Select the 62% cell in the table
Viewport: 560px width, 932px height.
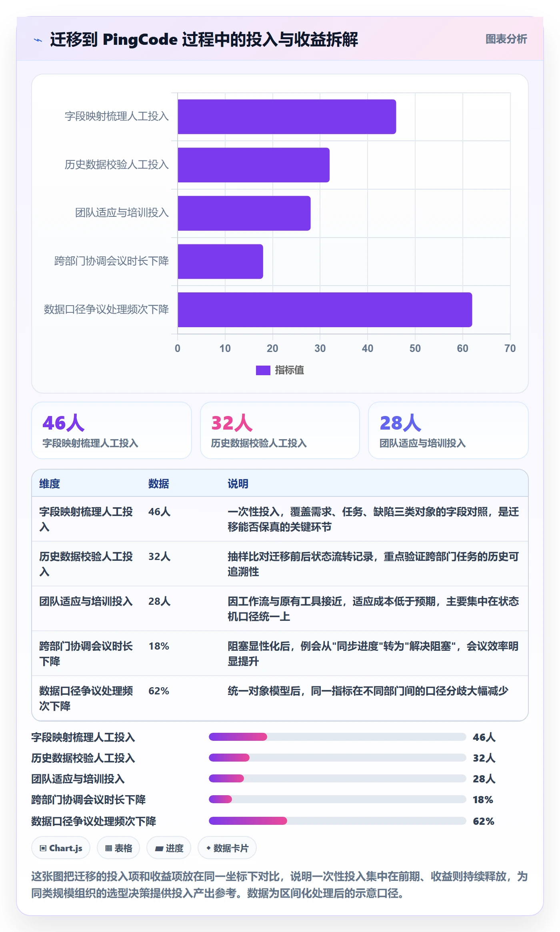159,691
